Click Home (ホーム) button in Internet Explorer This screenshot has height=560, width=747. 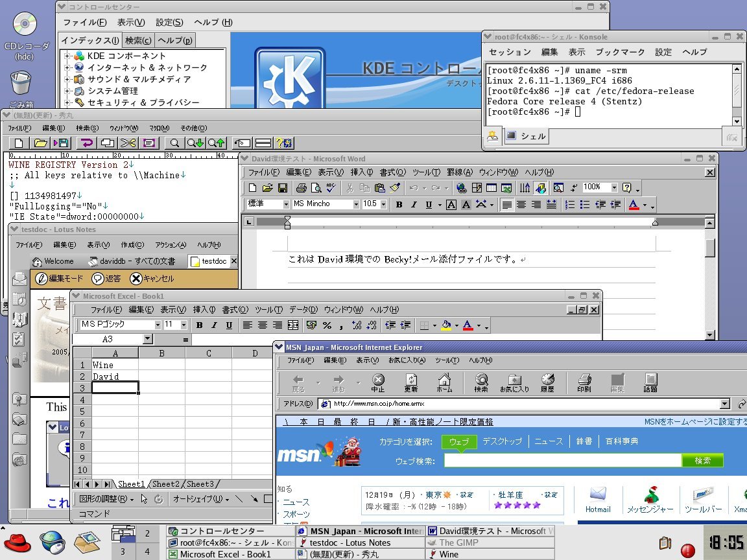444,383
